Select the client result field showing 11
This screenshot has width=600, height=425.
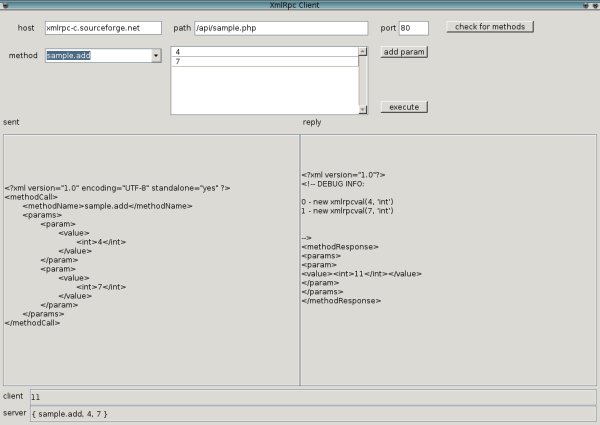(x=312, y=397)
